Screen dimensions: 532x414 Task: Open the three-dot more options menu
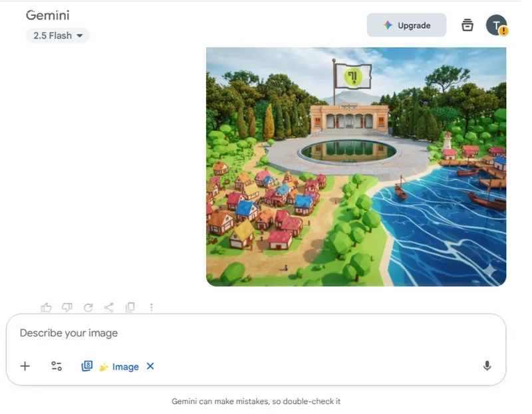(x=152, y=307)
